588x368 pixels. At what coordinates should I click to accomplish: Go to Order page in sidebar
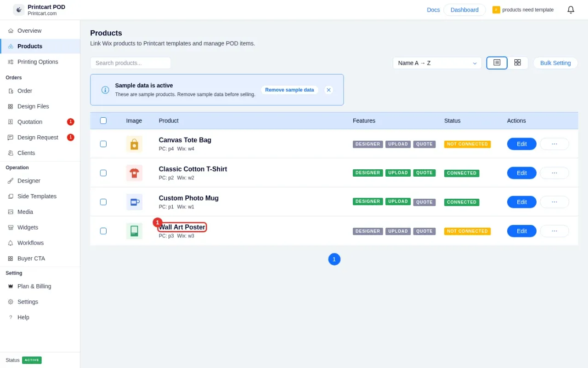click(40, 91)
